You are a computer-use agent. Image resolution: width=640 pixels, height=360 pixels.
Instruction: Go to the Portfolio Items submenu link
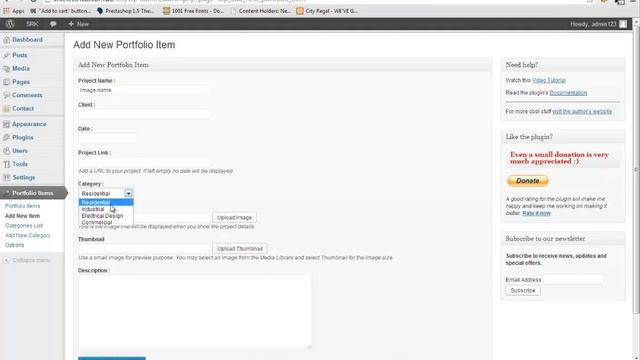(x=22, y=206)
